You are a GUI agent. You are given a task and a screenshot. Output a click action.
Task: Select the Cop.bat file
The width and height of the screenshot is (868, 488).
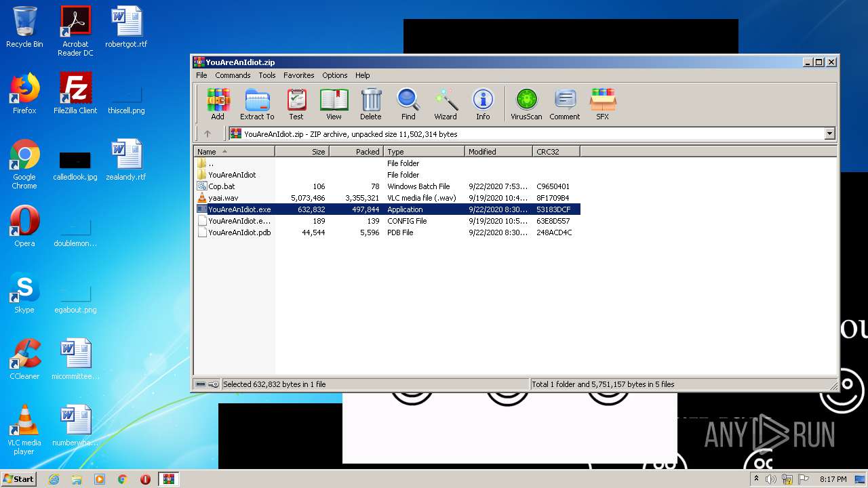tap(387, 186)
